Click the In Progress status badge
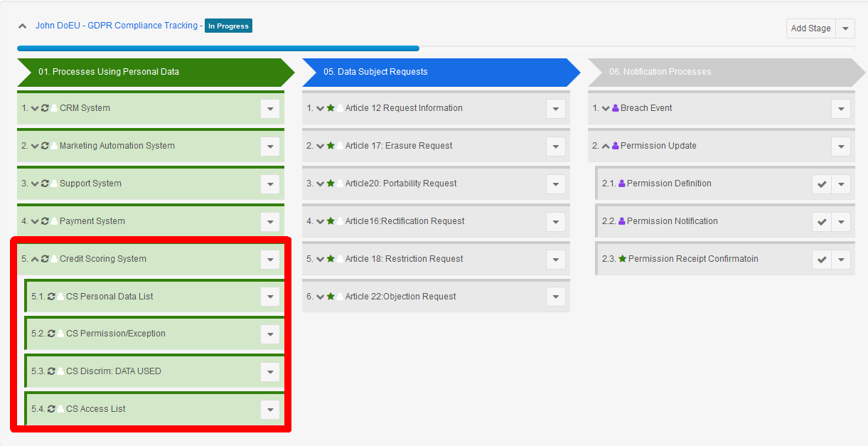Viewport: 868px width, 446px height. (x=228, y=26)
